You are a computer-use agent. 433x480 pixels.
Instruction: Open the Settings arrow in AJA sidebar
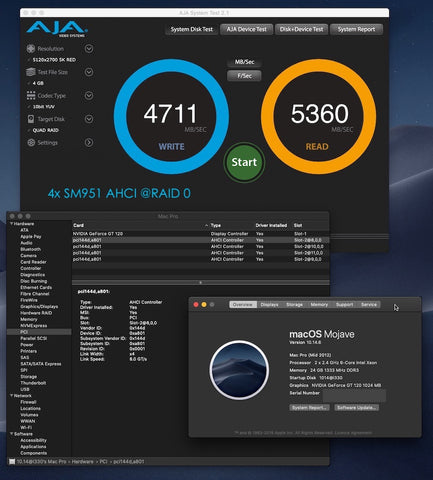point(89,143)
